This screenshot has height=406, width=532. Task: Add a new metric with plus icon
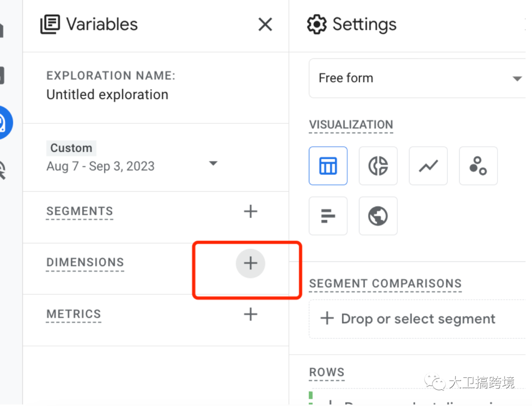pyautogui.click(x=251, y=314)
